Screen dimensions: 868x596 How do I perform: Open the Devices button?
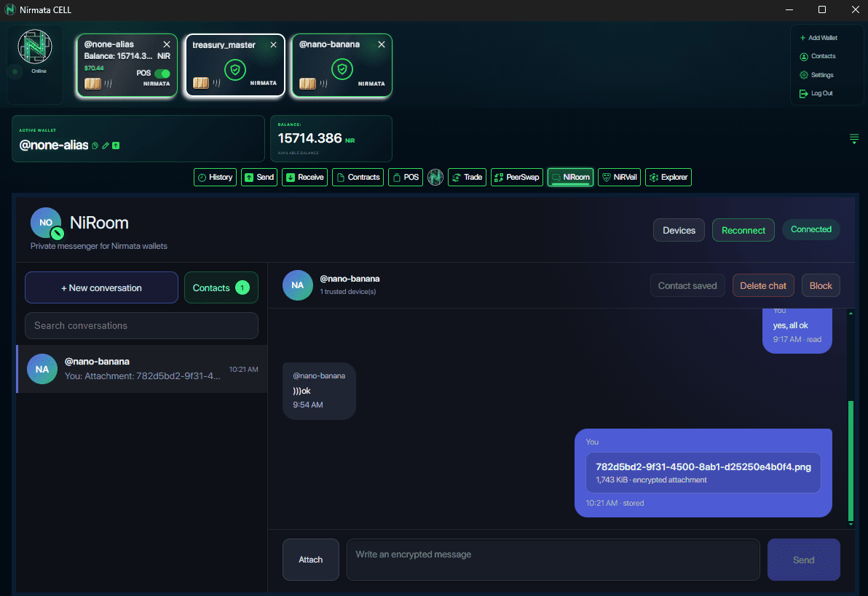[679, 230]
